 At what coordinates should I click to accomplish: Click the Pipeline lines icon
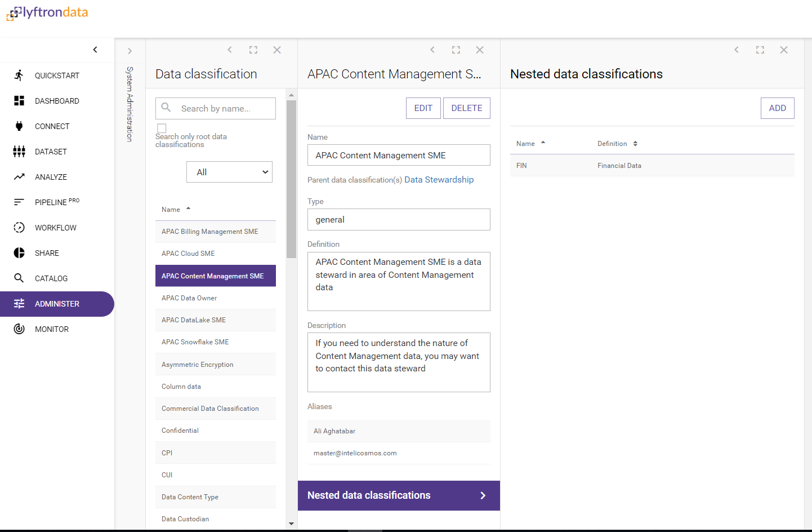tap(19, 202)
